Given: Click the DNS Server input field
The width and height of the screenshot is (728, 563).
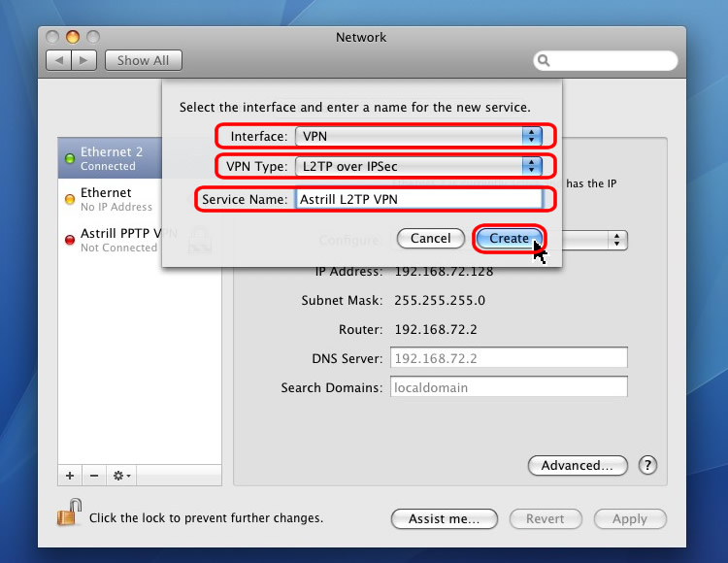Looking at the screenshot, I should pos(509,357).
